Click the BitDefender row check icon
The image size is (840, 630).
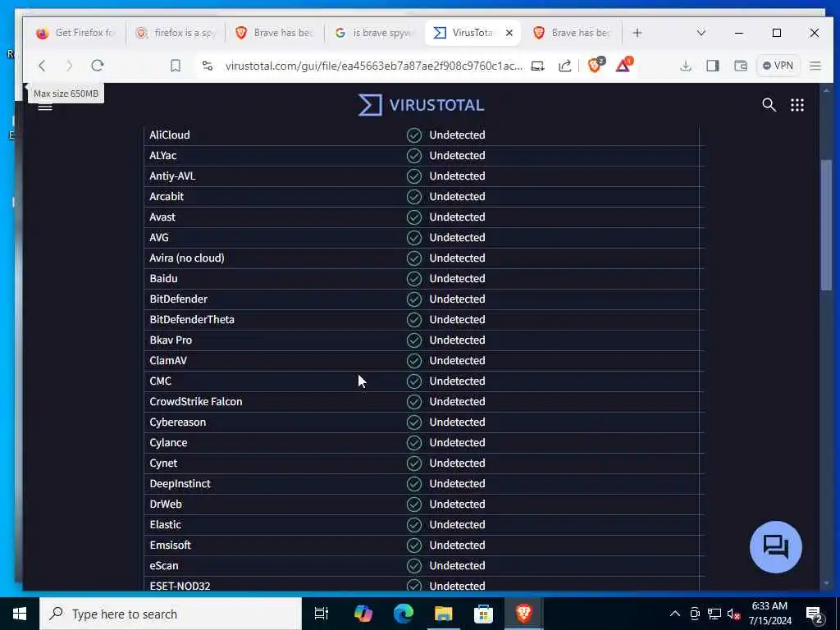414,299
